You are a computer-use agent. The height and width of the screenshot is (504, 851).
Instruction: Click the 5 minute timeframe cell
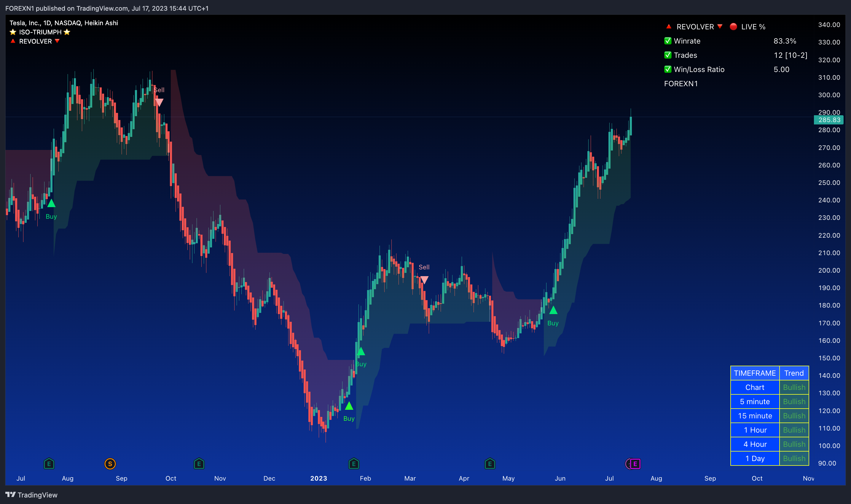[x=755, y=401]
